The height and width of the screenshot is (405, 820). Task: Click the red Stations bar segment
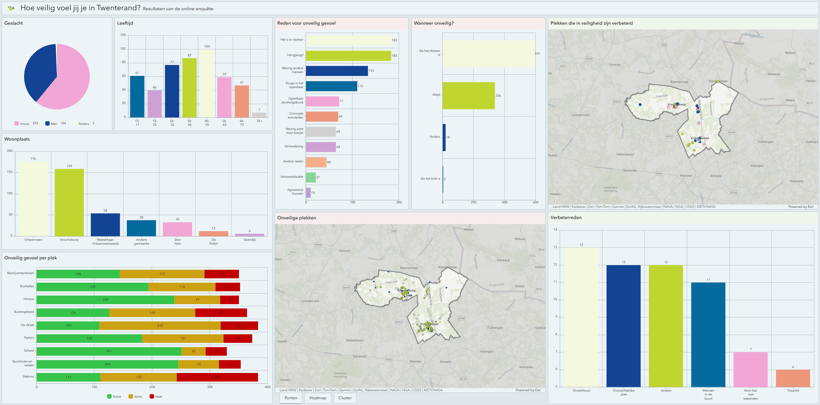point(217,377)
